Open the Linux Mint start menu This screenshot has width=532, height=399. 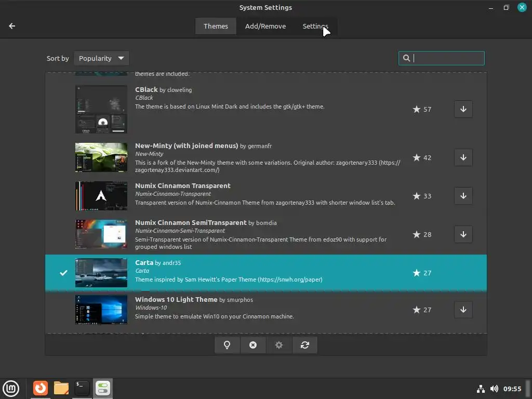(x=11, y=389)
